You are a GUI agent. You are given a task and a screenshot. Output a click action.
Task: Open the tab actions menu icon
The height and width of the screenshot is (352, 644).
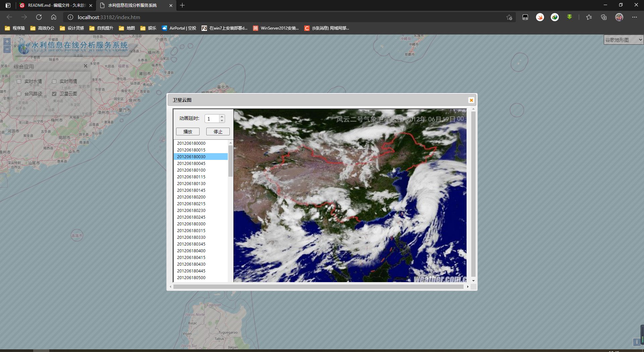pyautogui.click(x=8, y=5)
